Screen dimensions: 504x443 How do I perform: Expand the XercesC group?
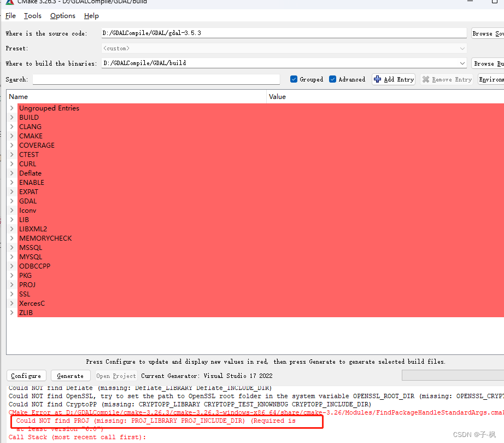[x=12, y=304]
